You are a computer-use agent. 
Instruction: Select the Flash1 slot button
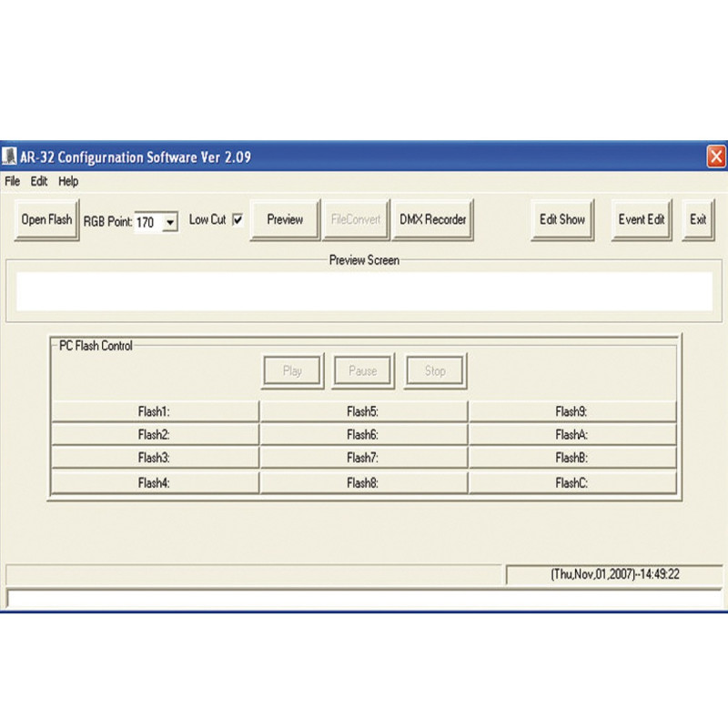155,411
